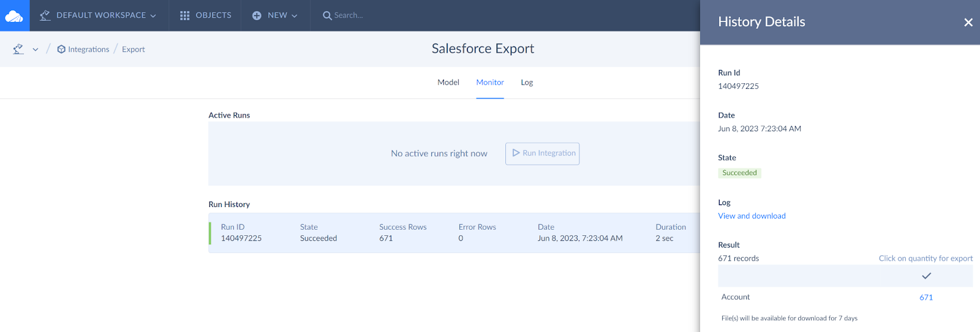
Task: Select the Monitor tab
Action: pyautogui.click(x=490, y=82)
